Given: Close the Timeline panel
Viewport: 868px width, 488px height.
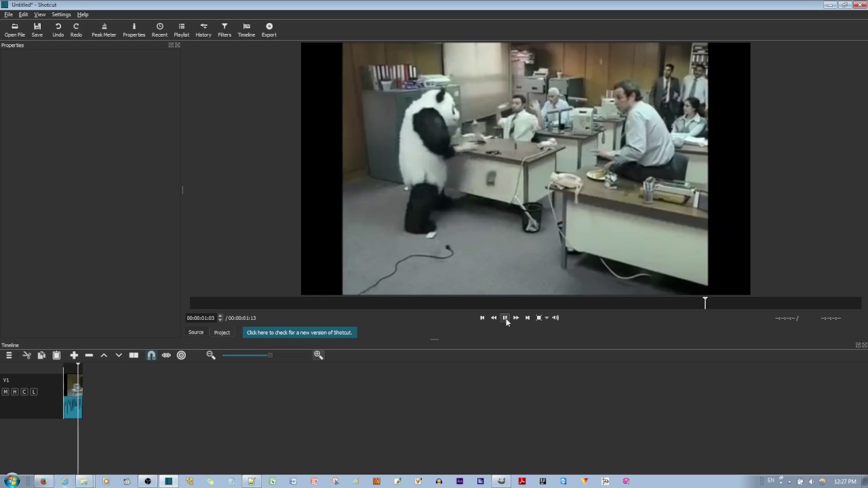Looking at the screenshot, I should pos(865,345).
